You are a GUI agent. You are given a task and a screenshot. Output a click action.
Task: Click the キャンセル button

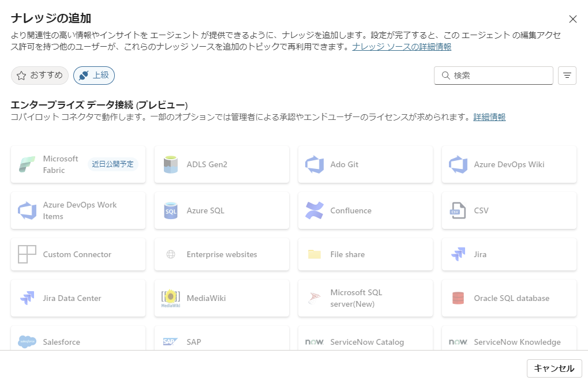555,368
